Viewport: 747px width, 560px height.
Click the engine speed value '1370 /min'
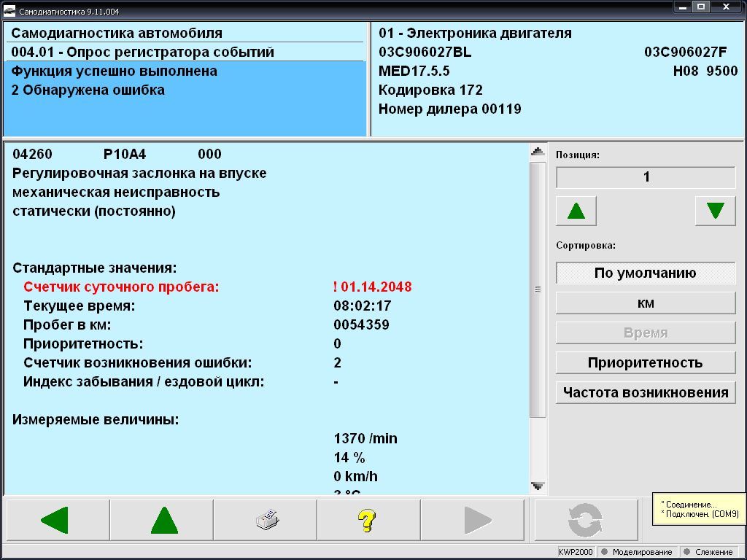[x=365, y=438]
